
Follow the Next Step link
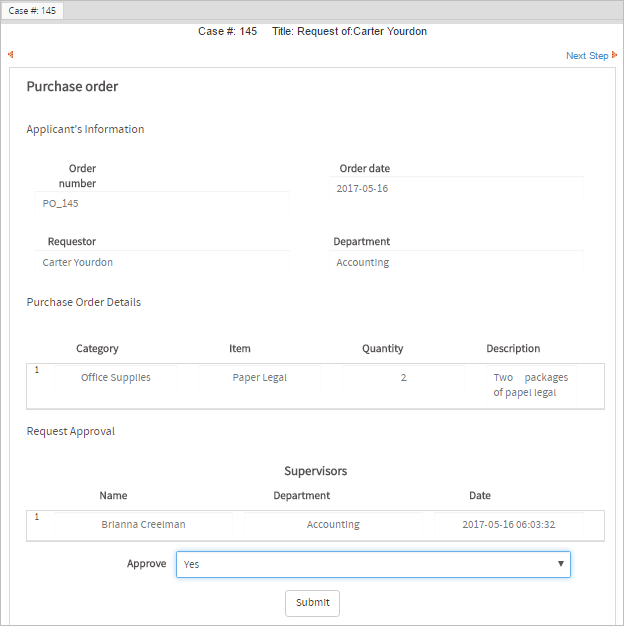coord(586,56)
